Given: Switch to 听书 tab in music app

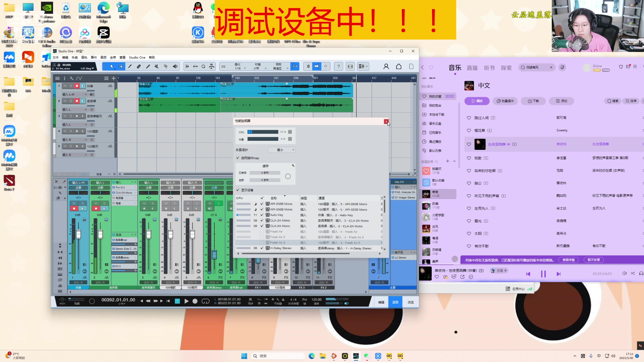Looking at the screenshot, I should coord(489,68).
